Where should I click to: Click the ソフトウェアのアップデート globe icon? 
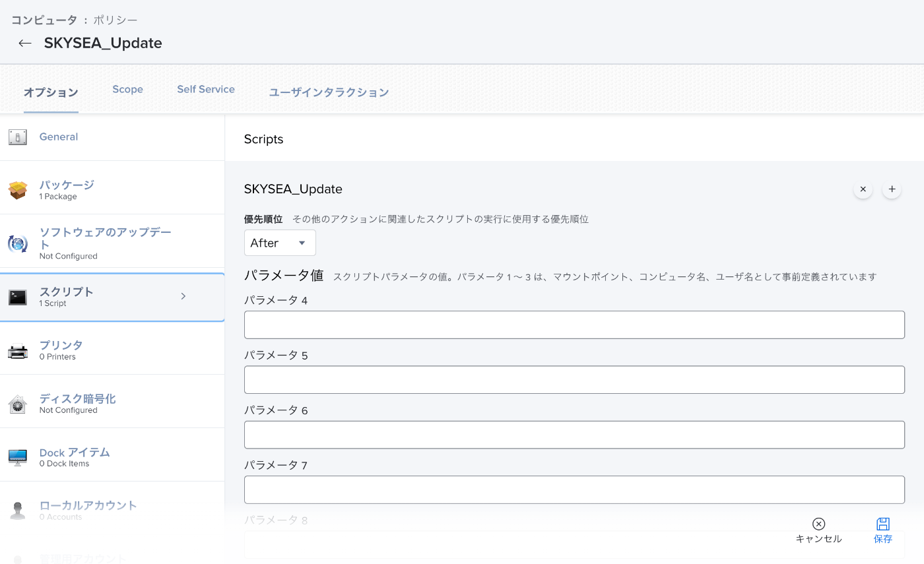(18, 243)
